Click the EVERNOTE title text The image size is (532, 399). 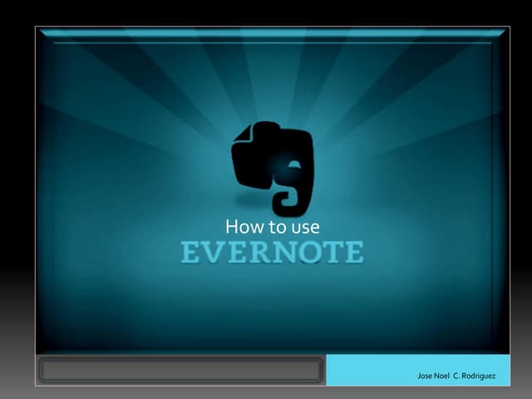tap(272, 252)
